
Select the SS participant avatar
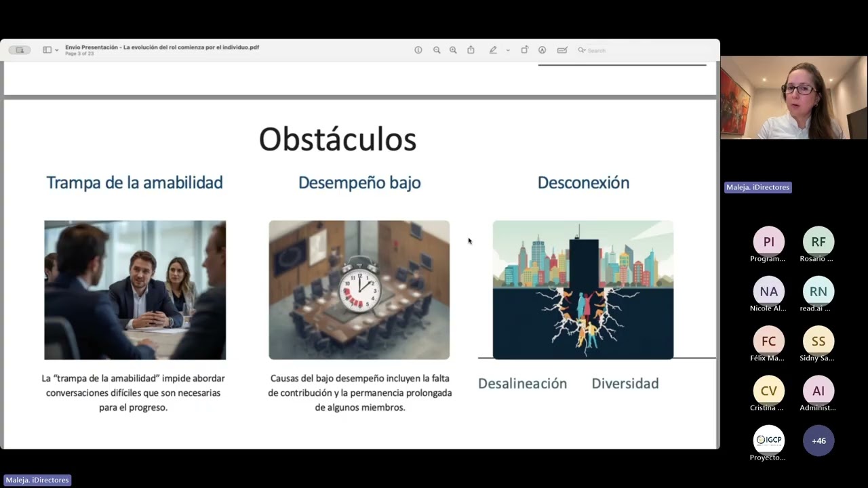coord(818,341)
